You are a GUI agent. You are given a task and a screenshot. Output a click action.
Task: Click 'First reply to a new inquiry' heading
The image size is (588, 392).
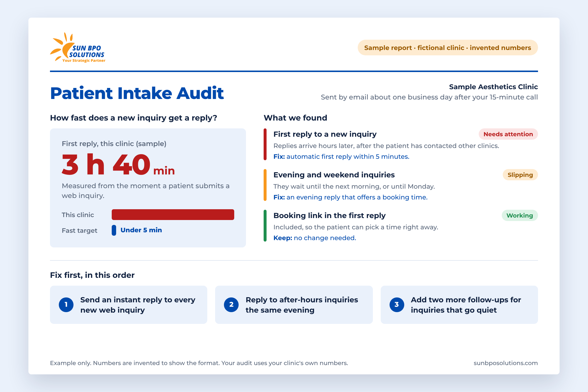325,134
